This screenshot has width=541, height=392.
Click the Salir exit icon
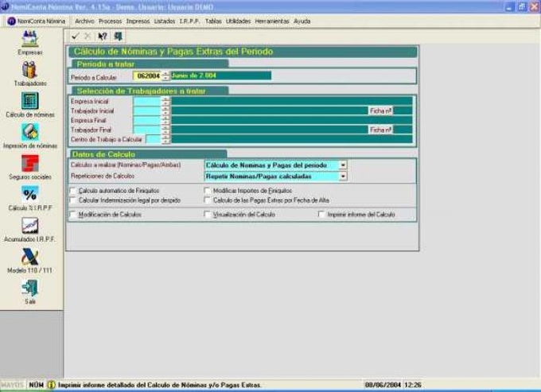pyautogui.click(x=30, y=288)
